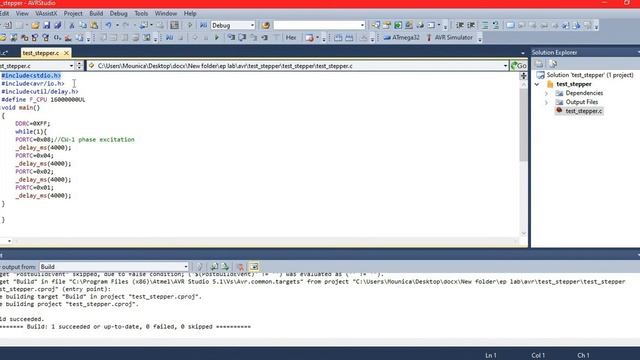
Task: Collapse the test_stepper project node
Action: 537,84
